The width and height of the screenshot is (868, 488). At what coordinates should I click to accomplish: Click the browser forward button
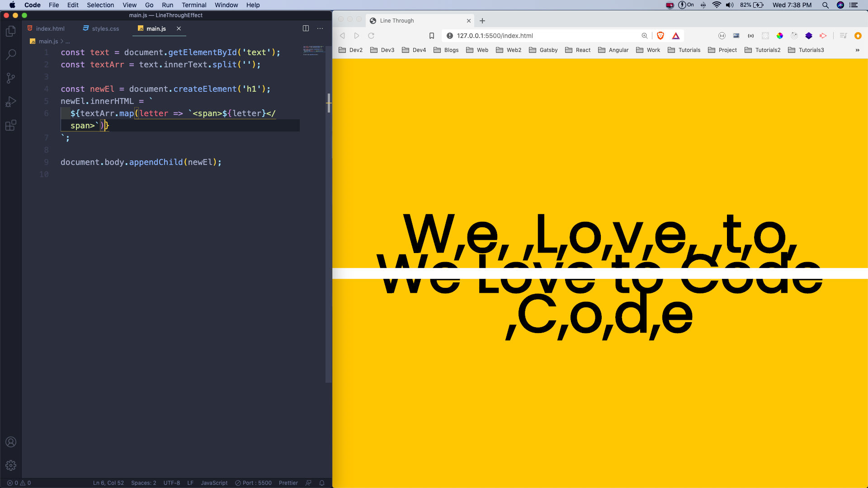[x=357, y=36]
